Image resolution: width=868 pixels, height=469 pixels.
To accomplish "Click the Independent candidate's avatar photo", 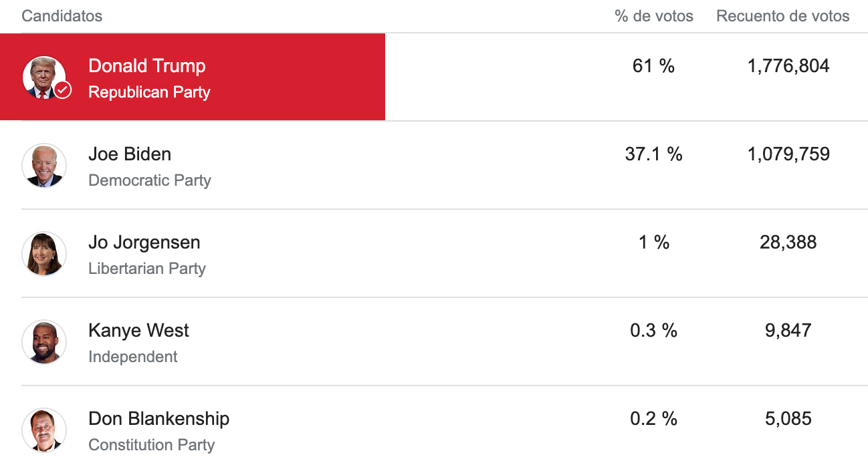I will click(x=44, y=341).
